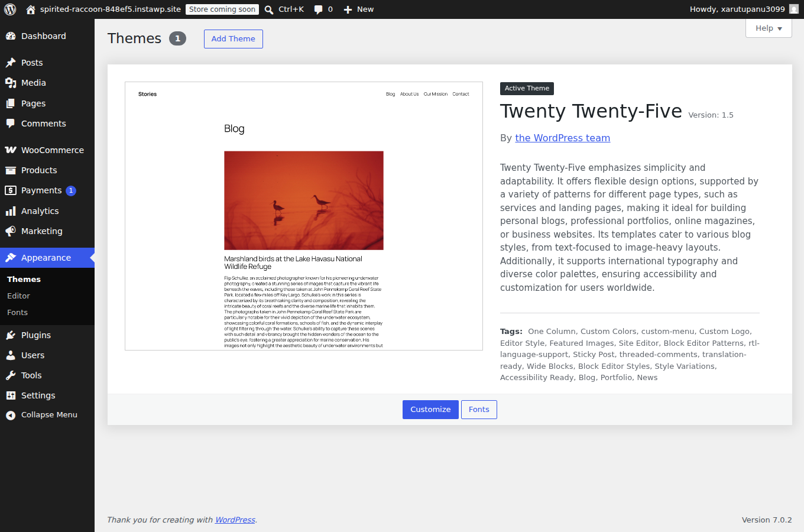Click the user avatar in admin bar
The height and width of the screenshot is (532, 804).
[x=794, y=9]
